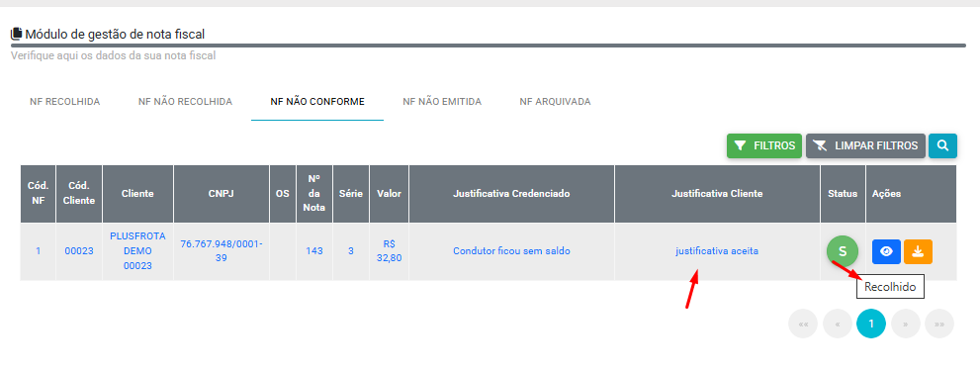Click the next page arrow button

pyautogui.click(x=906, y=324)
